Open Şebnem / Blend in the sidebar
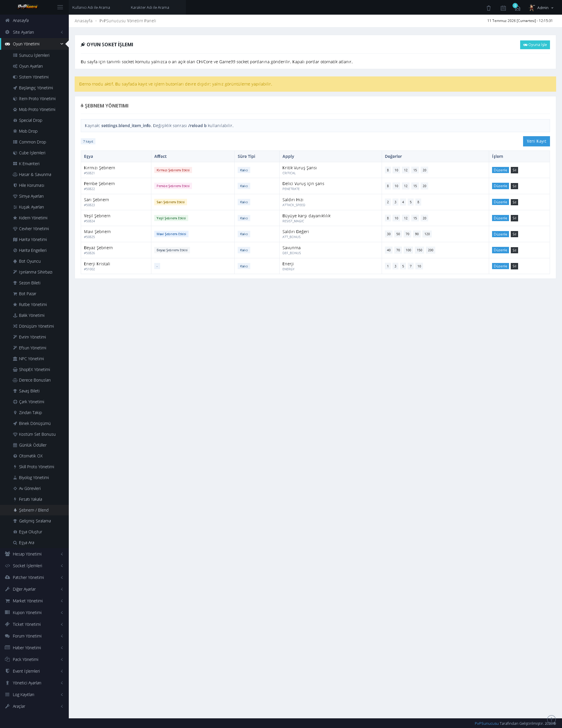This screenshot has width=562, height=728. tap(34, 510)
